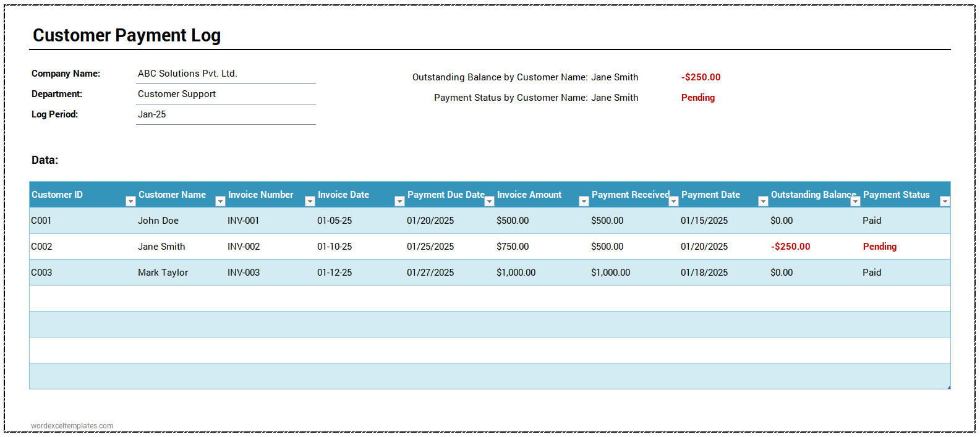Open the Customer Name filter dropdown

pyautogui.click(x=220, y=202)
